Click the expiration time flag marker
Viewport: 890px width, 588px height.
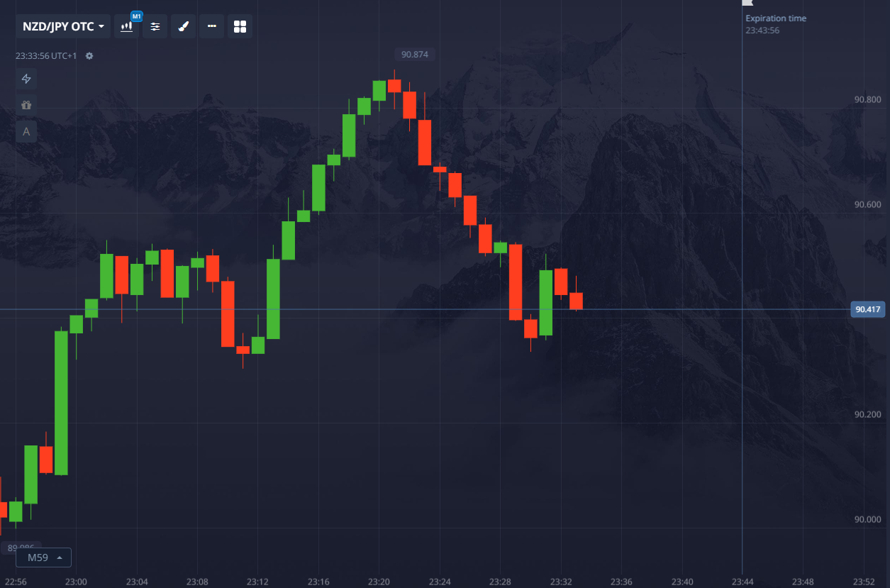747,3
